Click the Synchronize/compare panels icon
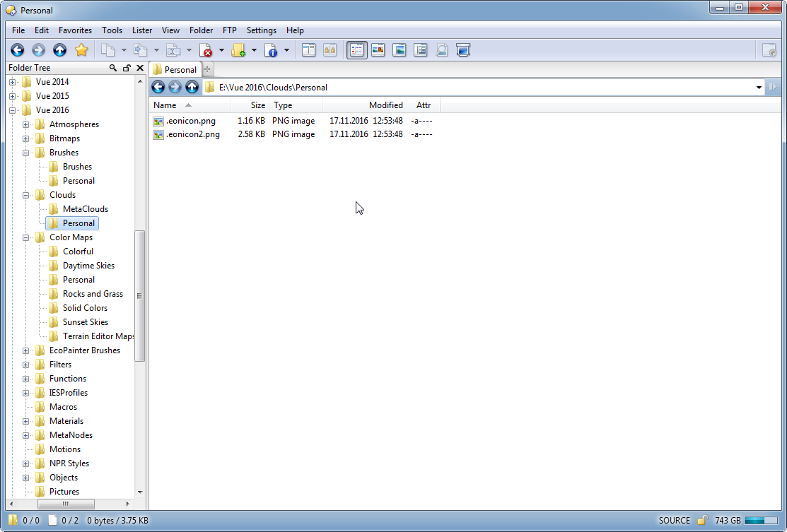Viewport: 787px width, 532px height. tap(330, 50)
